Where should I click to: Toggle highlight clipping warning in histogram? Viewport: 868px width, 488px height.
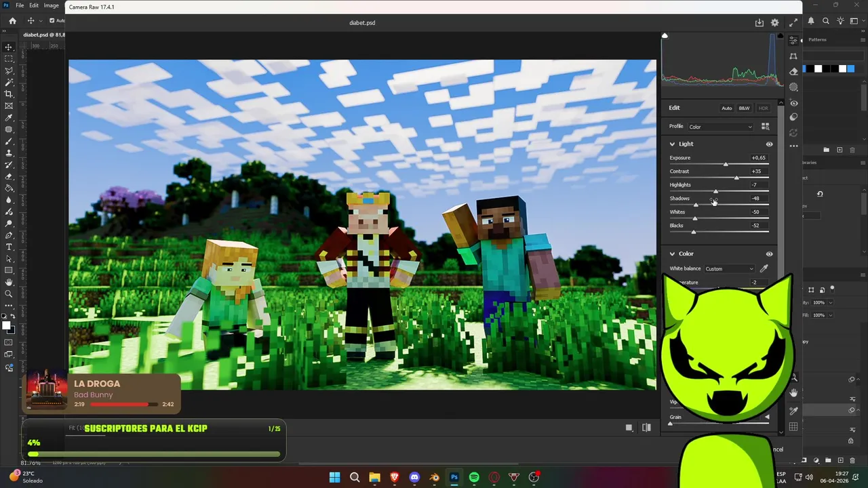pyautogui.click(x=780, y=36)
